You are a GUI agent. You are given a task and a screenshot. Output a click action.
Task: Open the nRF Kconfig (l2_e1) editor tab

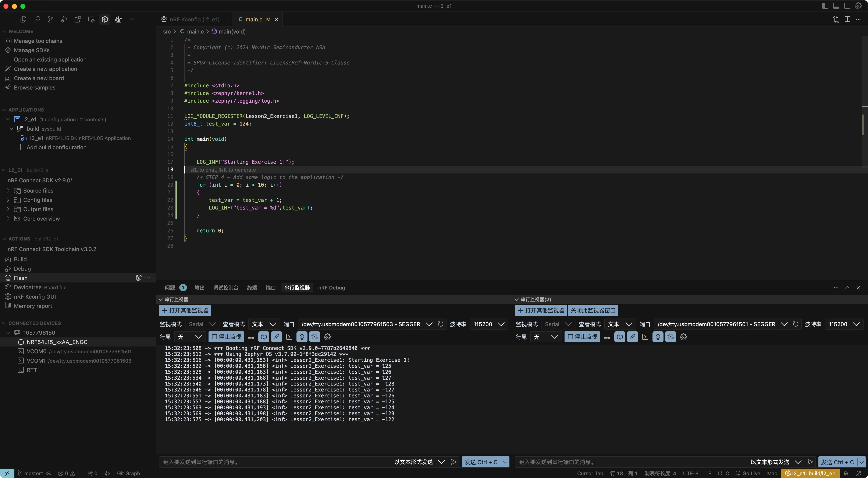[194, 20]
